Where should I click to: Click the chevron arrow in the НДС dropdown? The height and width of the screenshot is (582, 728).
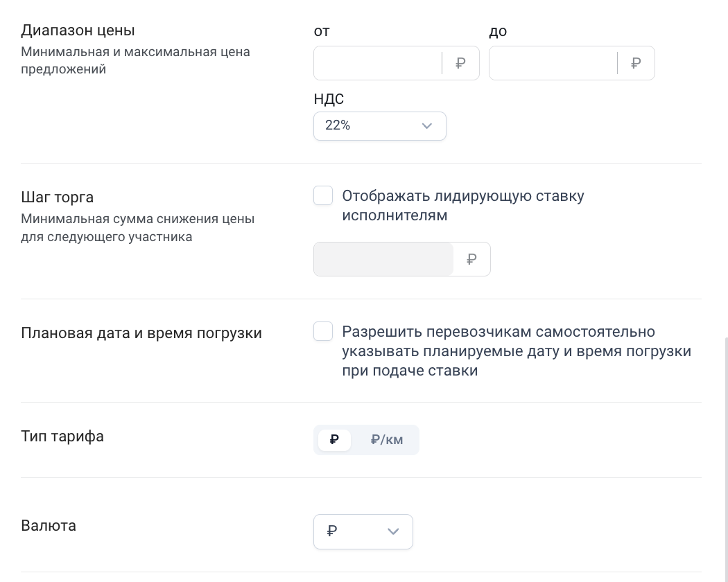click(x=426, y=126)
